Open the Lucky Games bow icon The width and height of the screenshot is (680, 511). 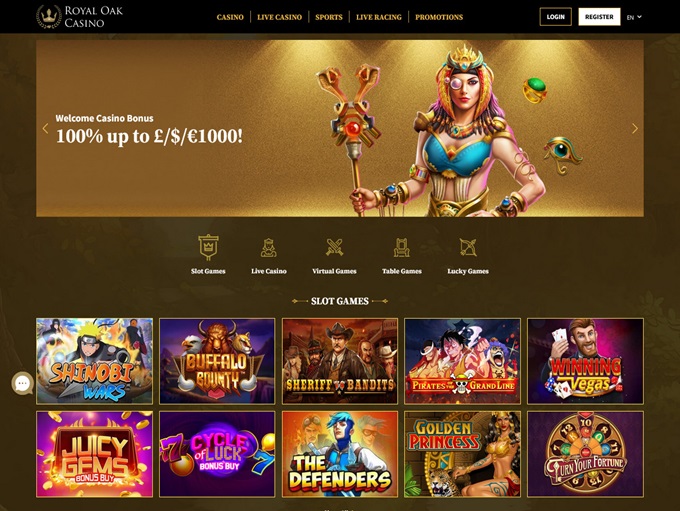(x=468, y=248)
